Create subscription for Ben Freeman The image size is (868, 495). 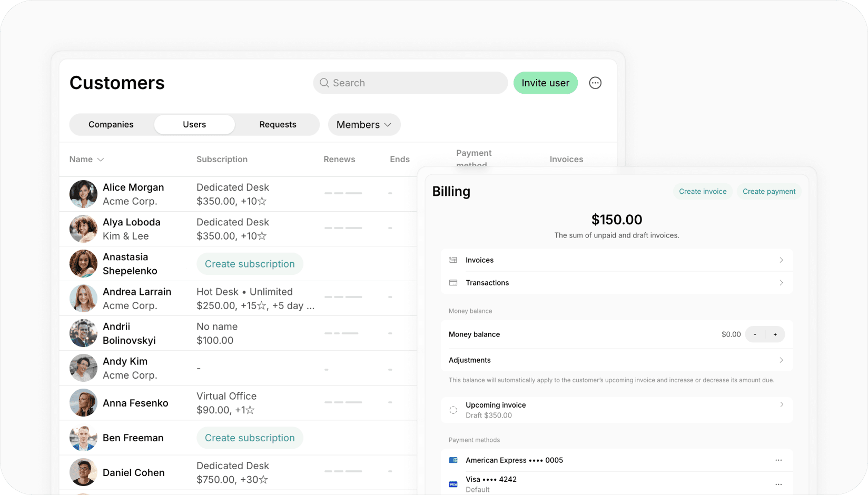[x=250, y=438]
